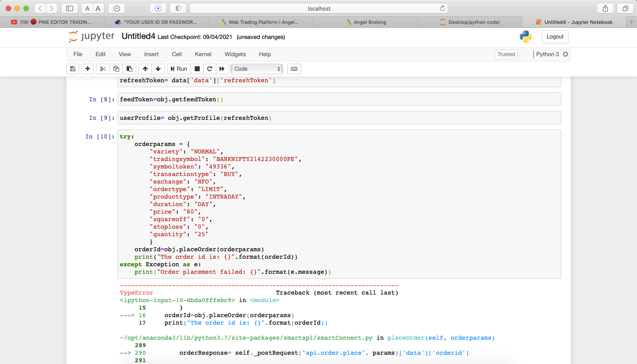Click the Jupyter logo
Image resolution: width=637 pixels, height=364 pixels.
[92, 37]
